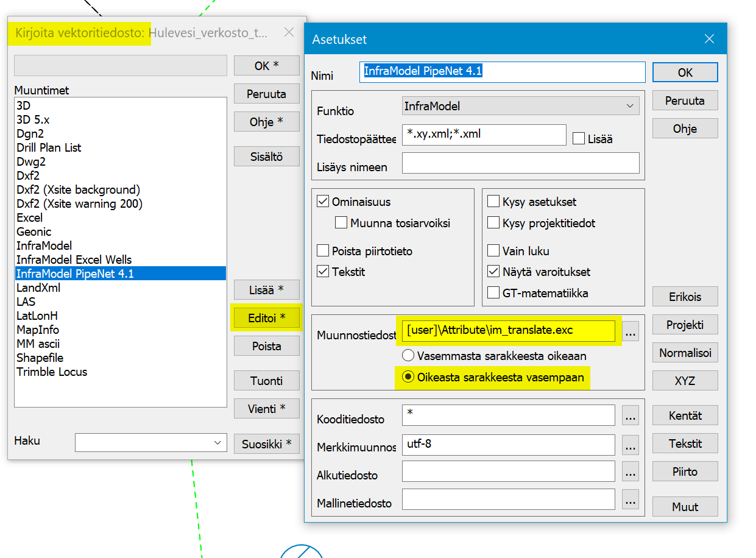Browse for Mallinetiedosto file

coord(630,501)
